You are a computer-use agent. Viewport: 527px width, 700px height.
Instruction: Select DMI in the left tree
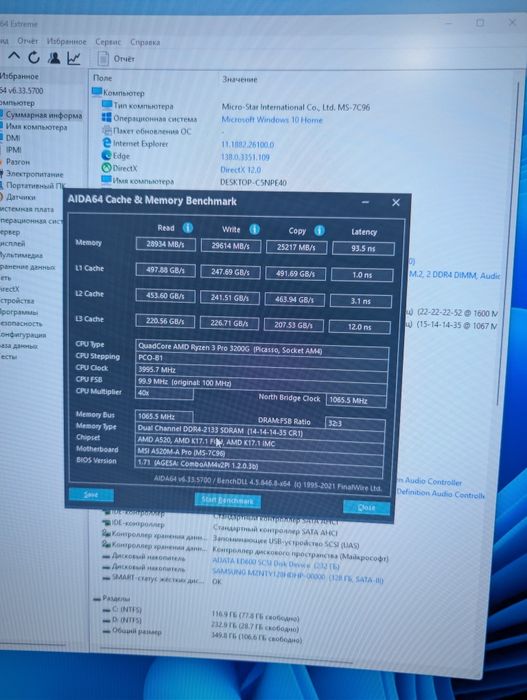coord(13,138)
